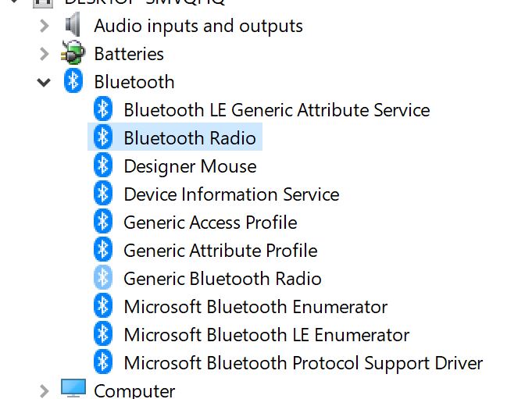This screenshot has height=399, width=532.
Task: Click the Microsoft Bluetooth Enumerator icon
Action: click(x=103, y=307)
